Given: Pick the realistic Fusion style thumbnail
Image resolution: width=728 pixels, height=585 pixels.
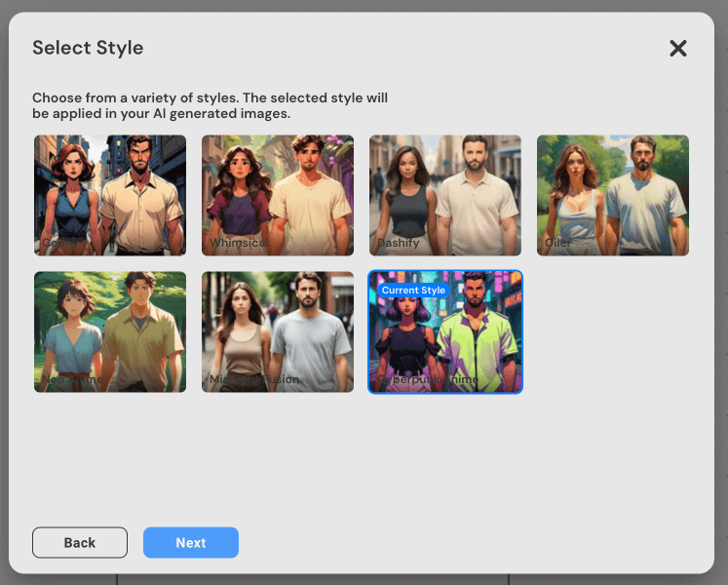Looking at the screenshot, I should (x=278, y=331).
